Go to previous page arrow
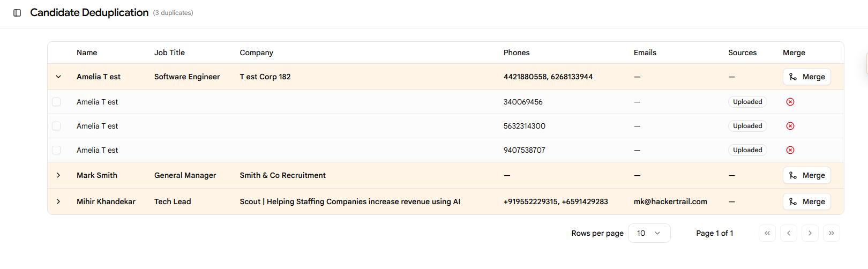This screenshot has height=269, width=868. (x=789, y=233)
